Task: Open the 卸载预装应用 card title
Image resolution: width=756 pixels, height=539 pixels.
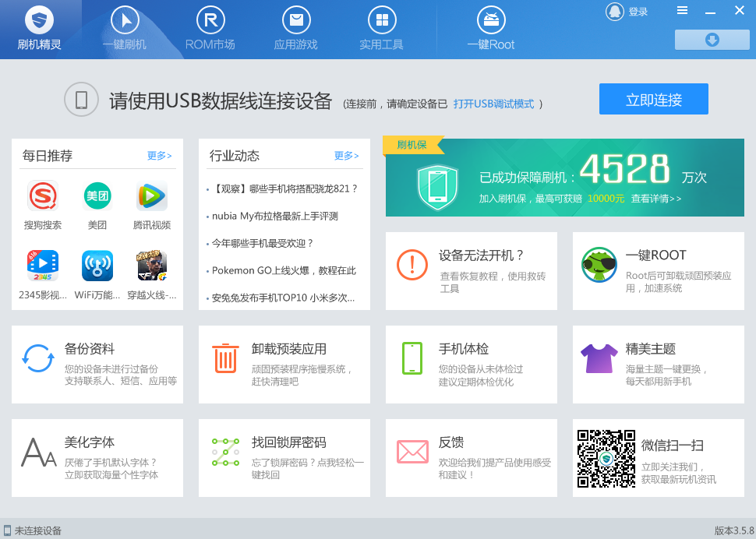Action: click(289, 349)
